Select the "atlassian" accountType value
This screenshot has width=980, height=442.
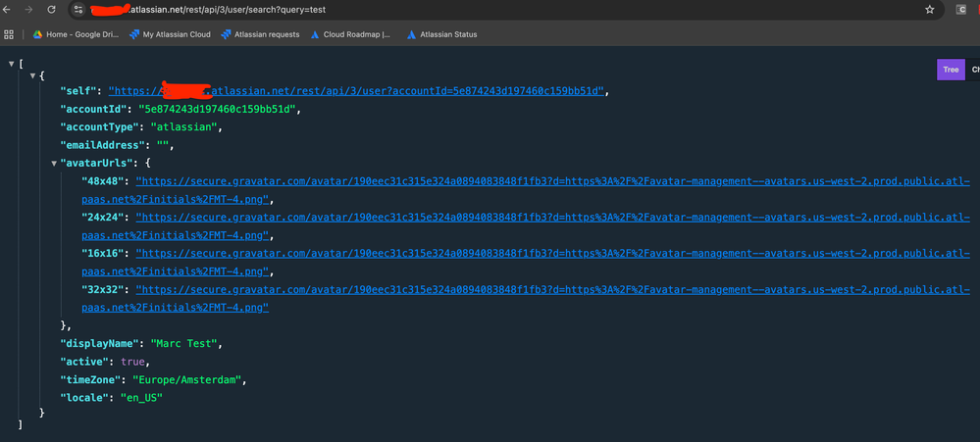pos(183,127)
